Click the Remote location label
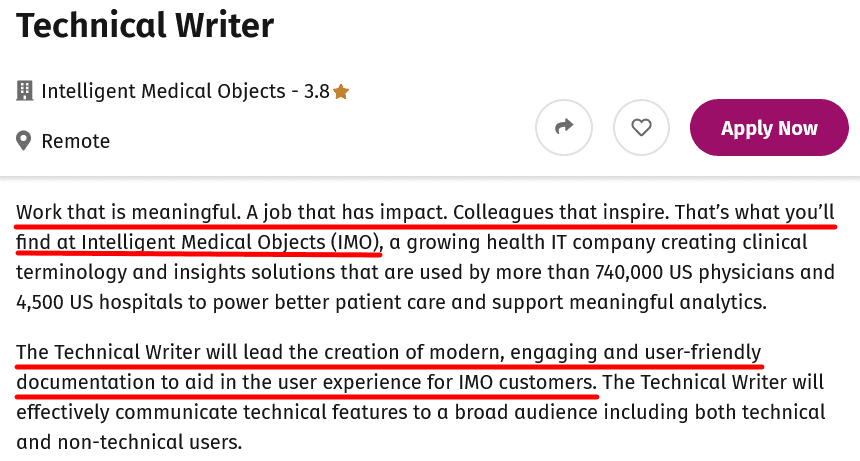The image size is (860, 461). coord(75,141)
